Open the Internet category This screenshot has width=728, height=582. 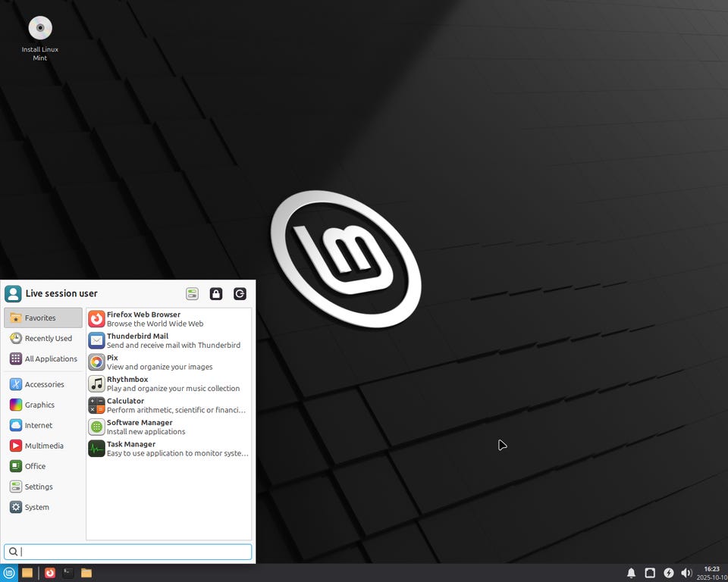pos(43,425)
